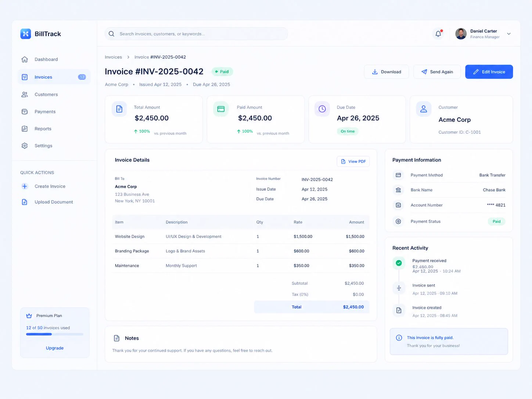Screen dimensions: 532x399
Task: Open the Reports section
Action: point(54,129)
